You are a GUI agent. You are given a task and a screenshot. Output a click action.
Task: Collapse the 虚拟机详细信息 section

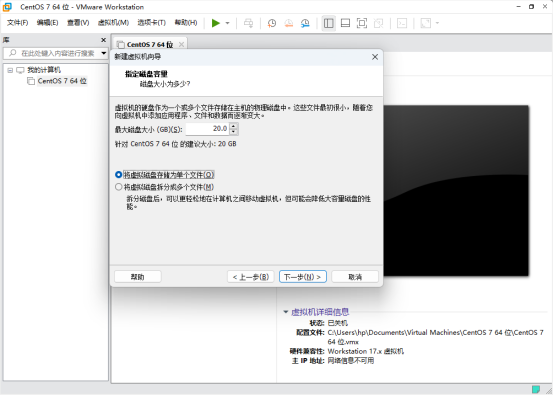(286, 312)
